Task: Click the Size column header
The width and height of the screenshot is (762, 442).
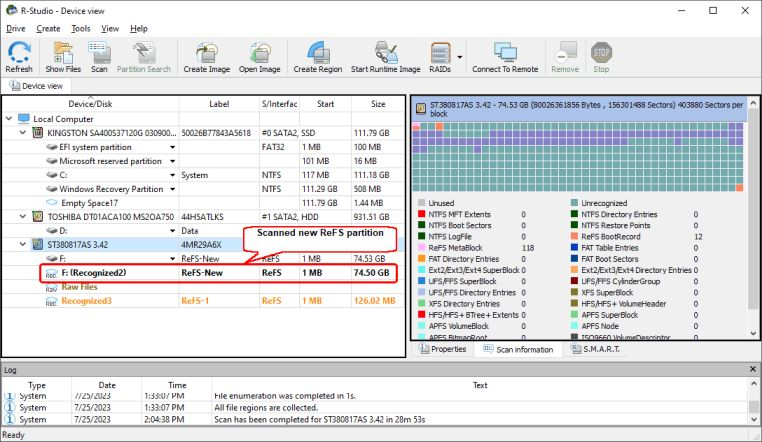Action: click(378, 104)
